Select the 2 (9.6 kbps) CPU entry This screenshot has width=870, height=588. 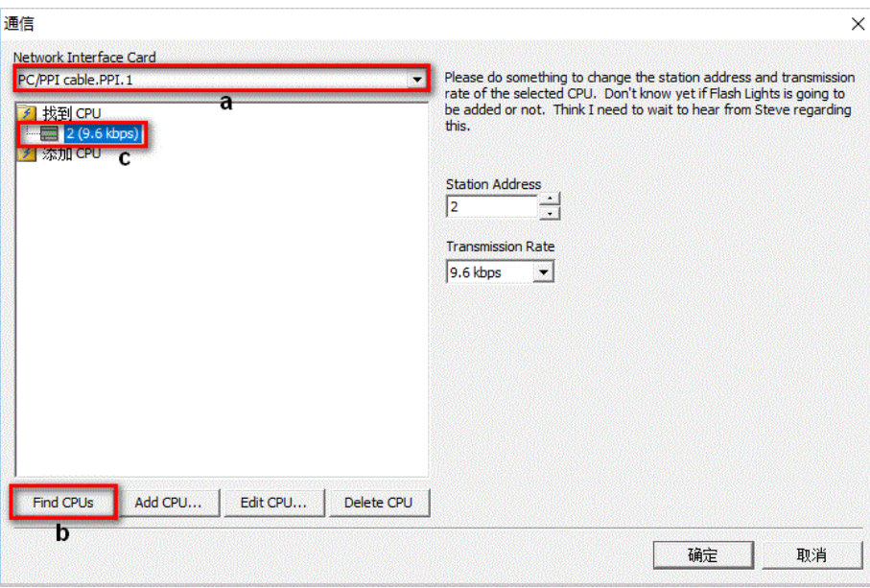pos(103,133)
